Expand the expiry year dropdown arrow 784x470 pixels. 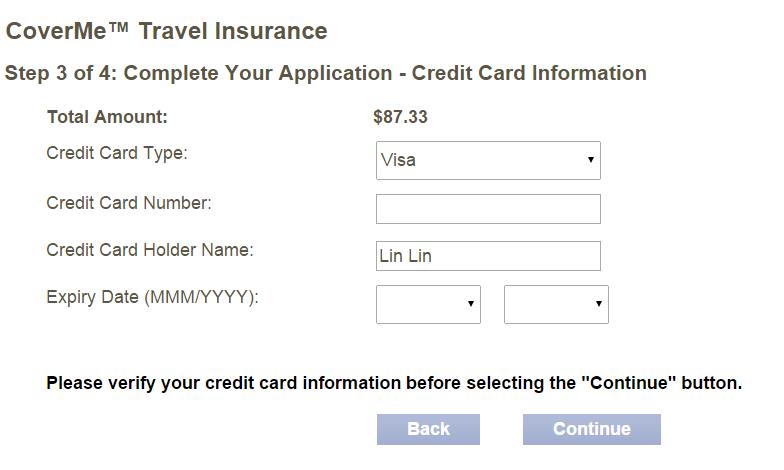click(x=598, y=304)
